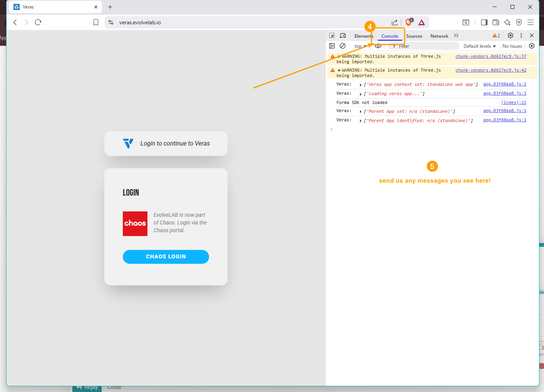Open the DevTools settings gear

tap(511, 35)
